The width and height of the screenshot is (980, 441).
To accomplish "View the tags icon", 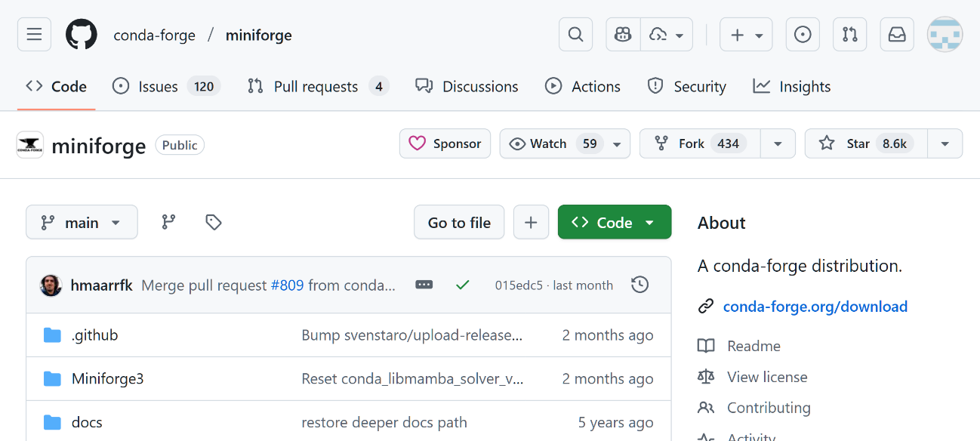I will (x=214, y=222).
